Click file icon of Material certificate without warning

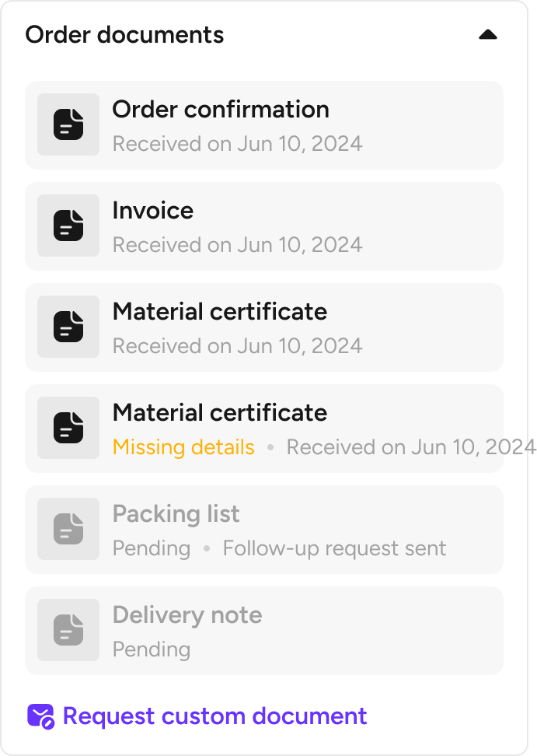tap(68, 327)
